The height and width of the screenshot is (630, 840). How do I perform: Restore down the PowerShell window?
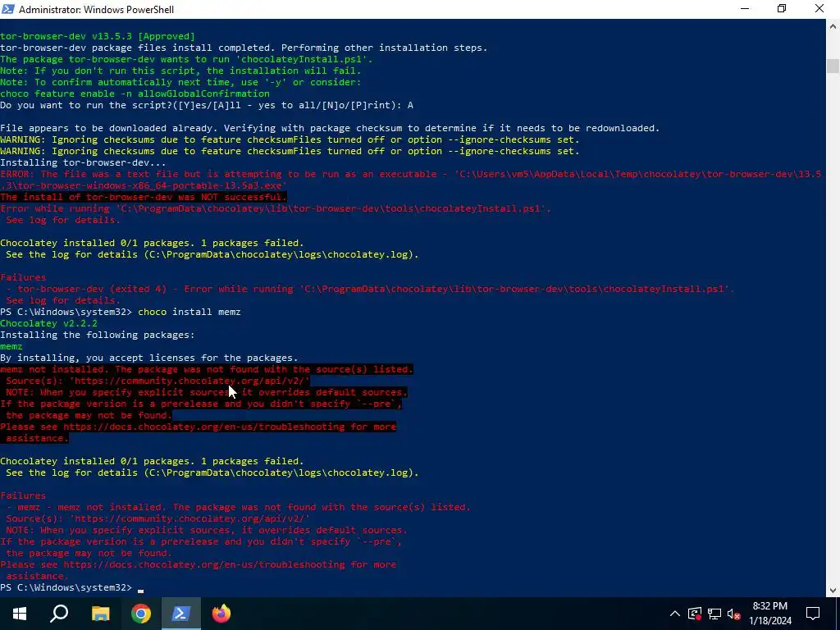pyautogui.click(x=782, y=9)
